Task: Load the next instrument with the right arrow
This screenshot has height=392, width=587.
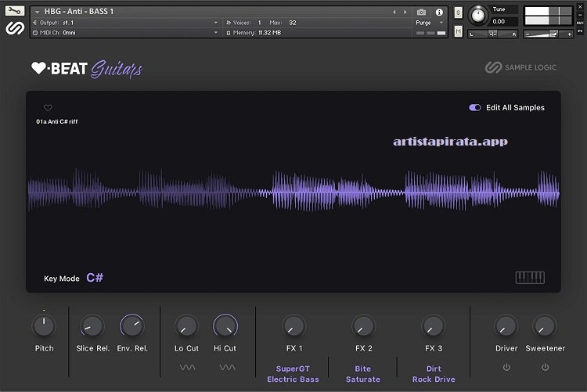Action: tap(405, 12)
